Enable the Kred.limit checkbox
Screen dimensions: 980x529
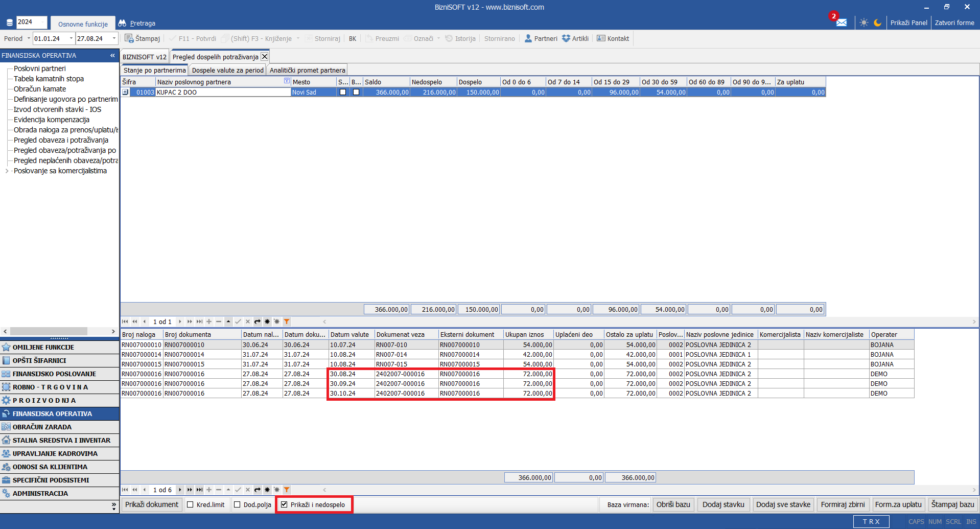coord(190,504)
